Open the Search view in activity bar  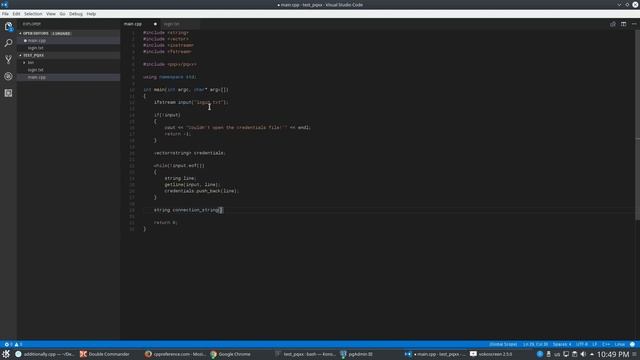(x=8, y=43)
